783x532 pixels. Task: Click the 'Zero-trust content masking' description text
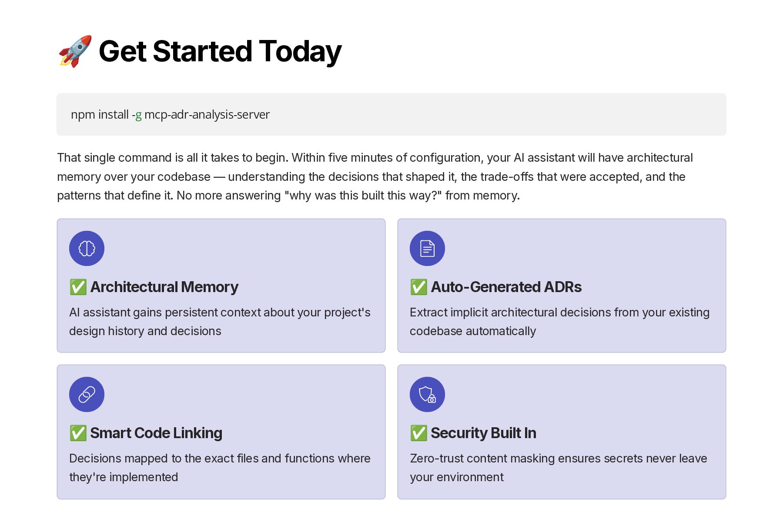pos(559,468)
